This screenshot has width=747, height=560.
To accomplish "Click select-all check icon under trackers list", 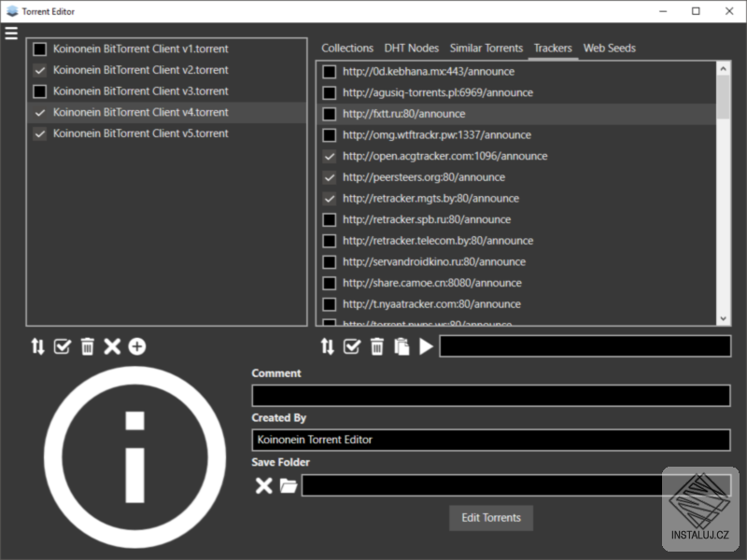I will (352, 346).
